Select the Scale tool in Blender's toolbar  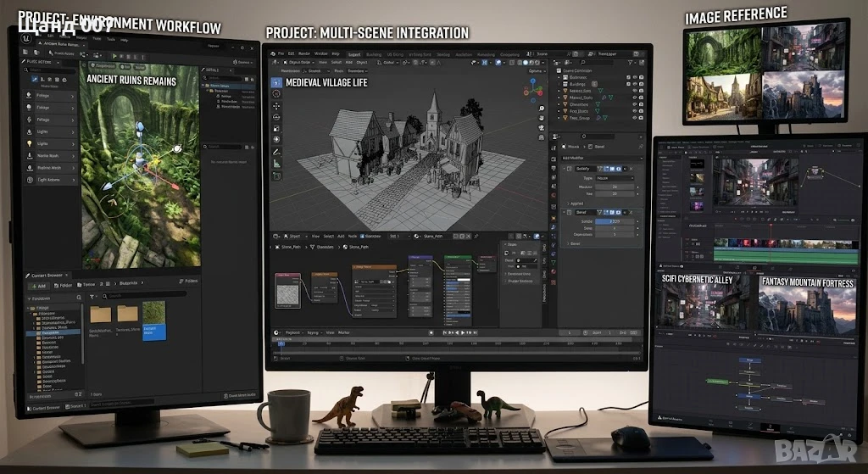click(276, 129)
